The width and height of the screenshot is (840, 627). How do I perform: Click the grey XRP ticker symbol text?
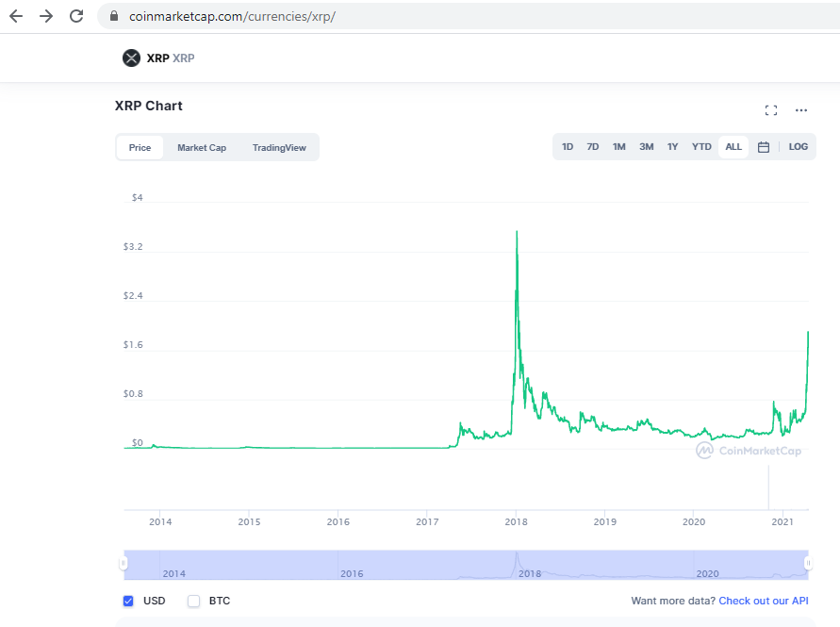183,58
